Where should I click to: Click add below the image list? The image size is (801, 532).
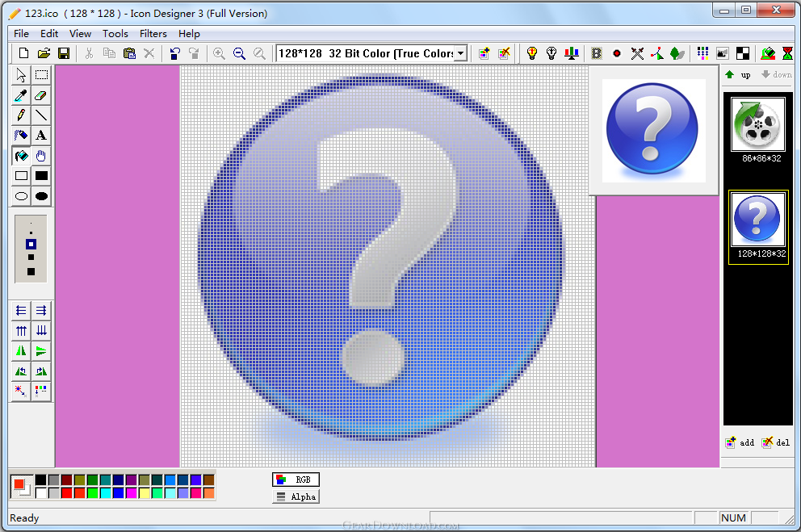tap(740, 442)
